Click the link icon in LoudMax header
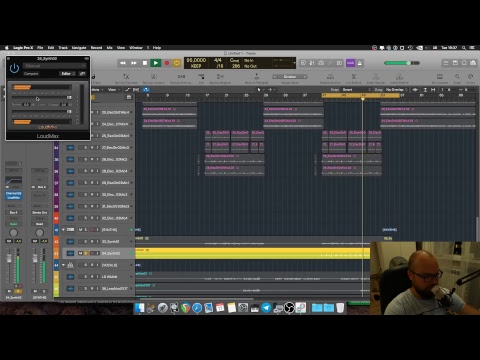 point(82,74)
